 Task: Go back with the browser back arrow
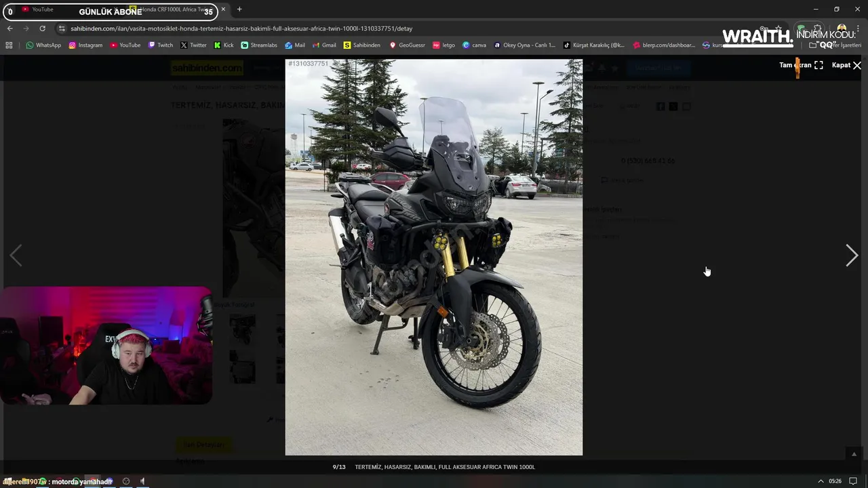9,28
